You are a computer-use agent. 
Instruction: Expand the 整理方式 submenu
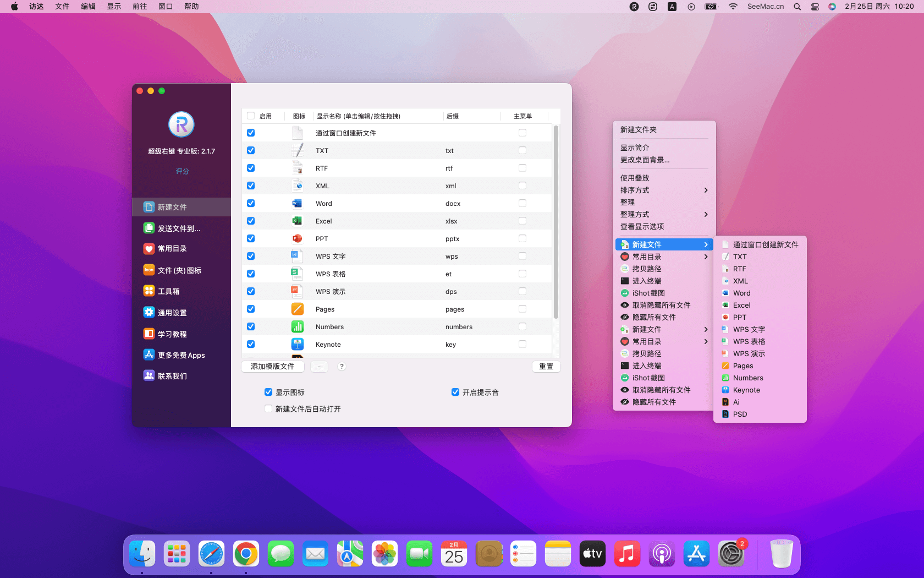tap(664, 214)
